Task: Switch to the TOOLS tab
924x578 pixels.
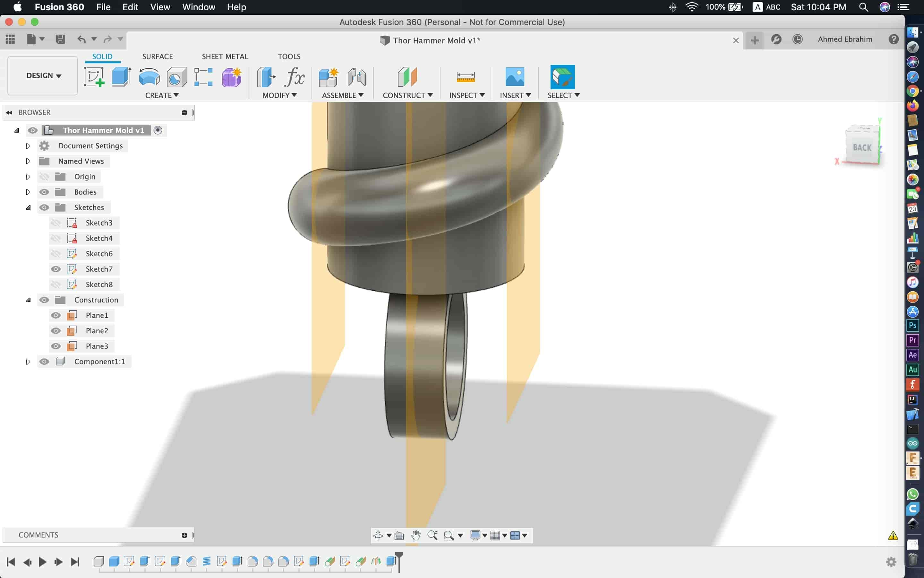Action: (289, 56)
